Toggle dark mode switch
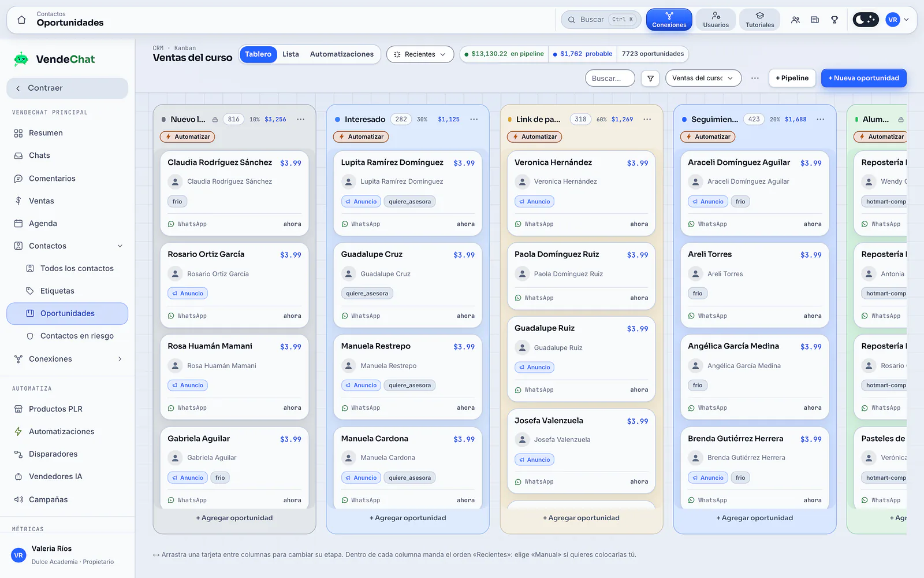This screenshot has height=578, width=924. click(x=865, y=20)
